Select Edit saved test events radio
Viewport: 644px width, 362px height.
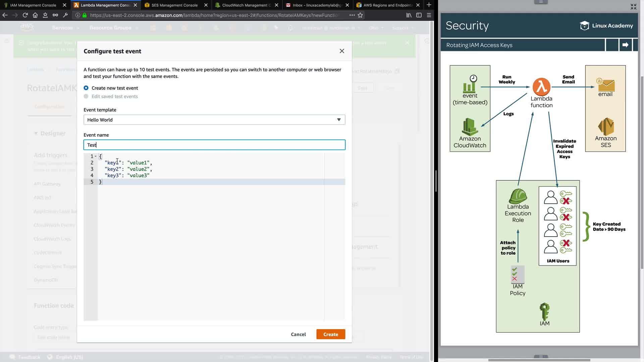coord(86,97)
